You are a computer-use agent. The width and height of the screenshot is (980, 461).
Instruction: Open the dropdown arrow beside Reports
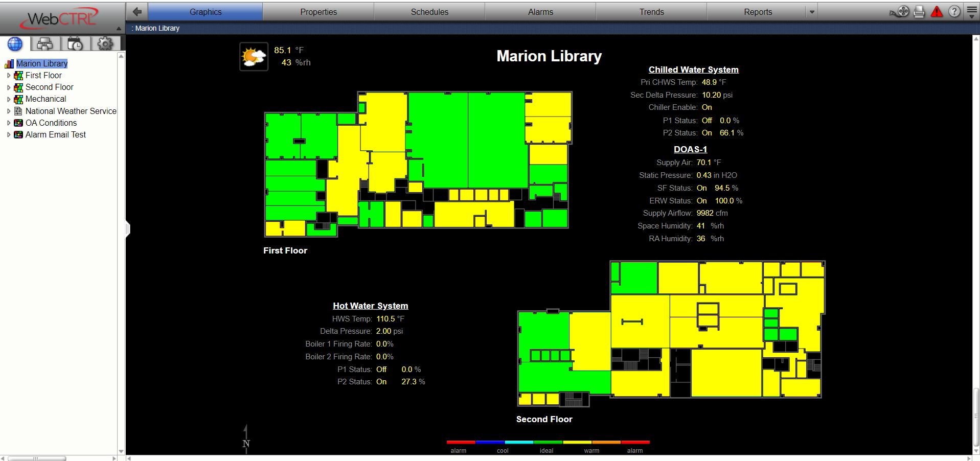[812, 12]
